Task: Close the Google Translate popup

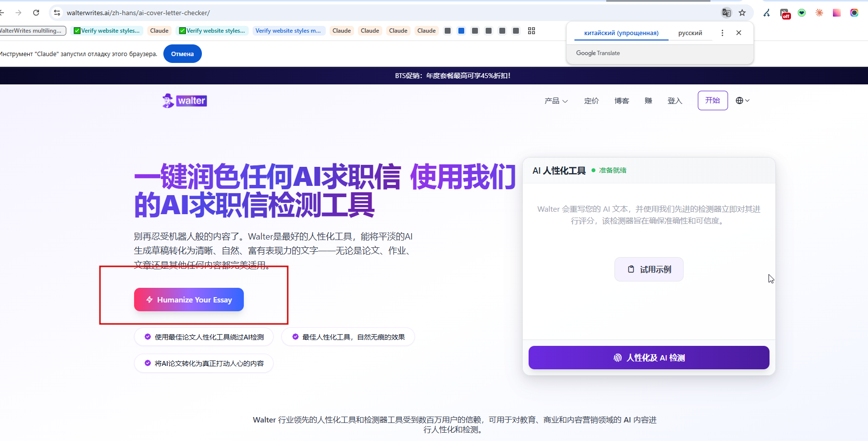Action: coord(739,33)
